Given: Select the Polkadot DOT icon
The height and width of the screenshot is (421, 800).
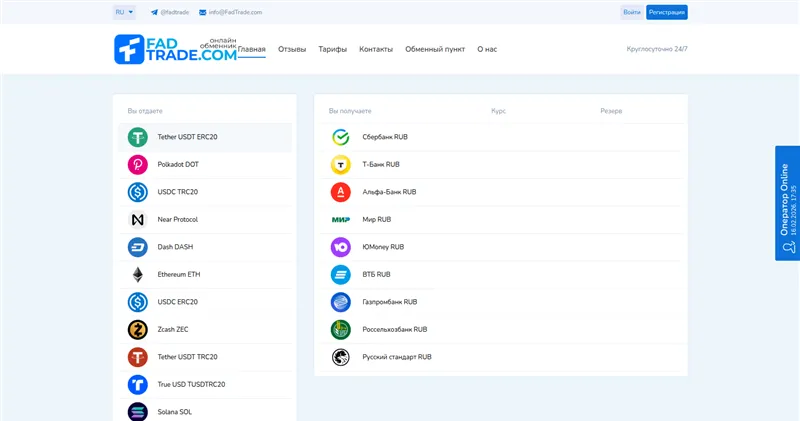Looking at the screenshot, I should (x=137, y=164).
